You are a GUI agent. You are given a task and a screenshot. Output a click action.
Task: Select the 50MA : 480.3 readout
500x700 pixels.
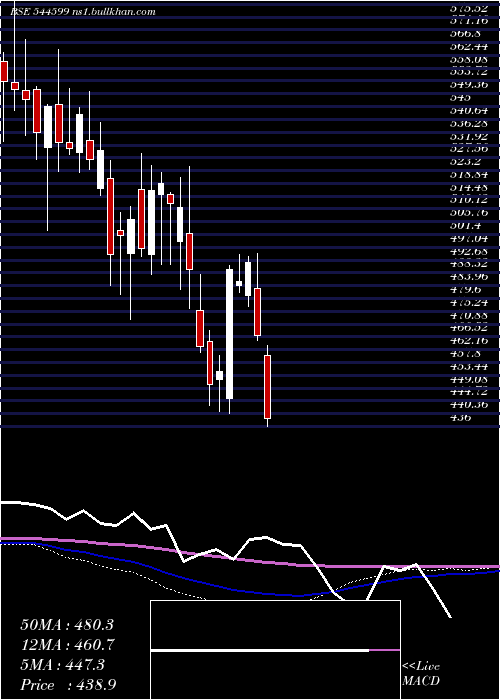66,625
